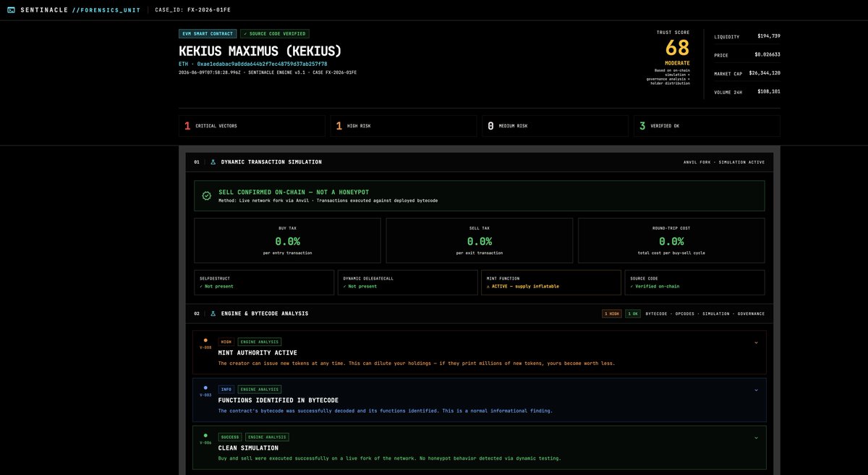Click the orange severity dot for V-008
Image resolution: width=868 pixels, height=475 pixels.
(x=205, y=340)
